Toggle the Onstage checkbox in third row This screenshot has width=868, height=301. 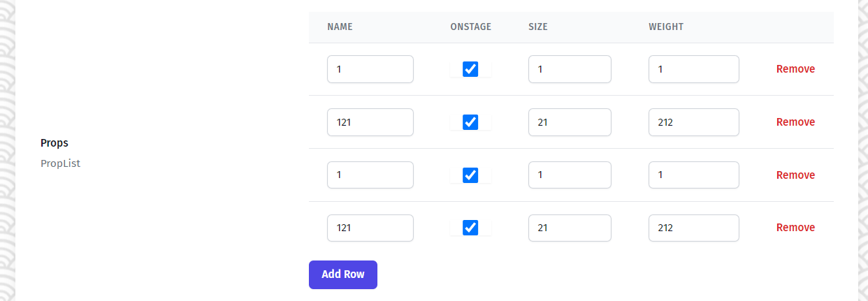[x=470, y=175]
